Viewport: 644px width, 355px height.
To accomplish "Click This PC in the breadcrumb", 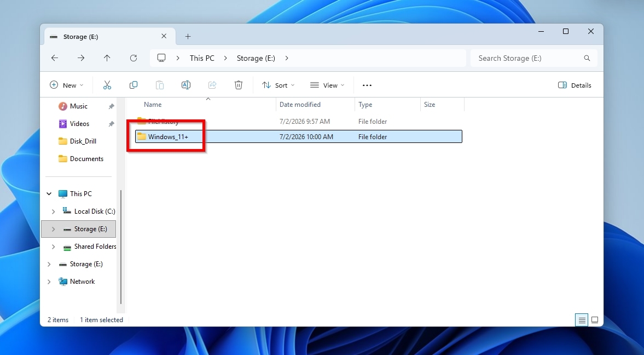I will 202,58.
